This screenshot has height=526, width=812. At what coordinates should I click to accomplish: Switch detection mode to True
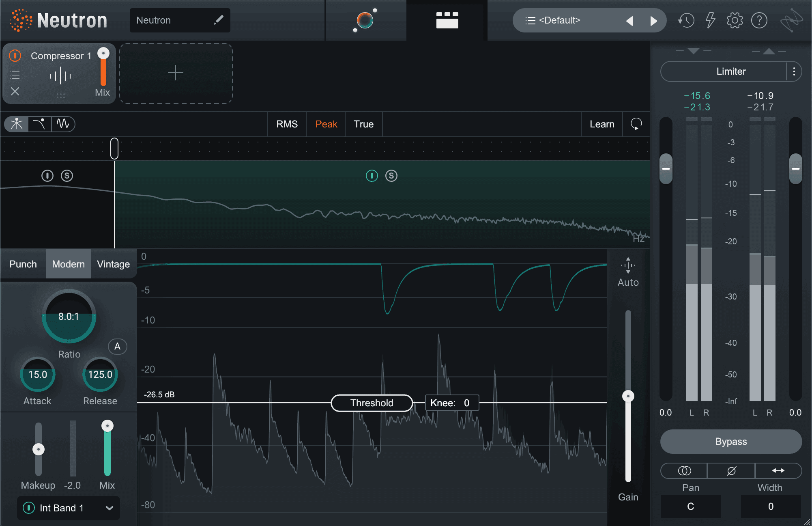pos(363,124)
